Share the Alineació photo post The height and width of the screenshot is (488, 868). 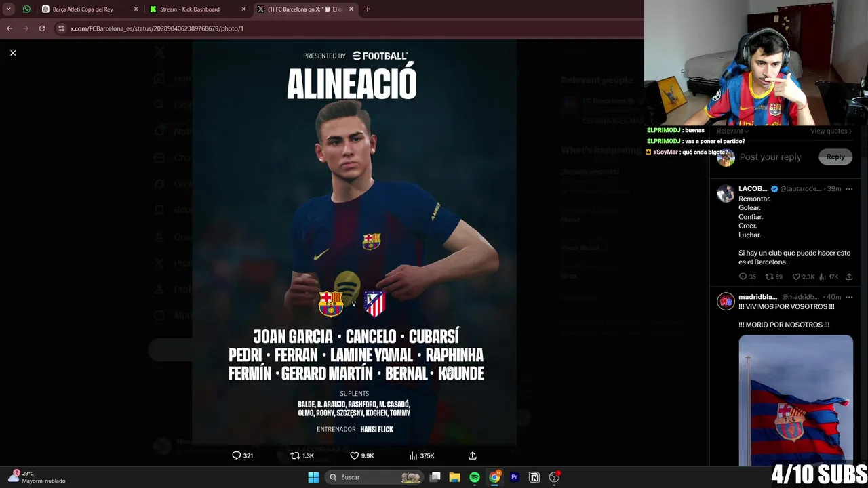tap(473, 455)
